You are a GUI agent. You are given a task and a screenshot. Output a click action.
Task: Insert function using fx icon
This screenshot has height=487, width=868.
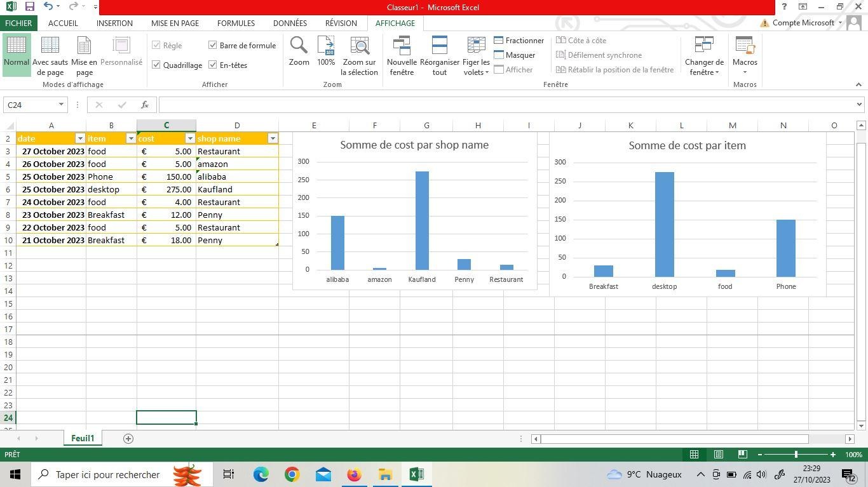click(x=145, y=105)
